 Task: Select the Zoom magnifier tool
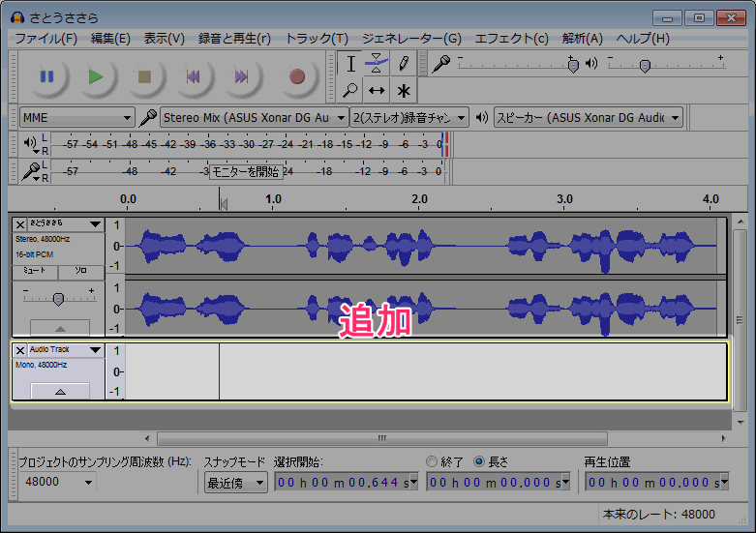[350, 90]
